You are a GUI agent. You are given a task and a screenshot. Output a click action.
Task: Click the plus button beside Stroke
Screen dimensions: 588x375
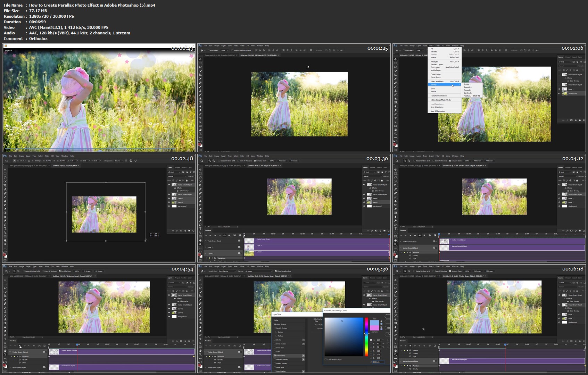(303, 340)
